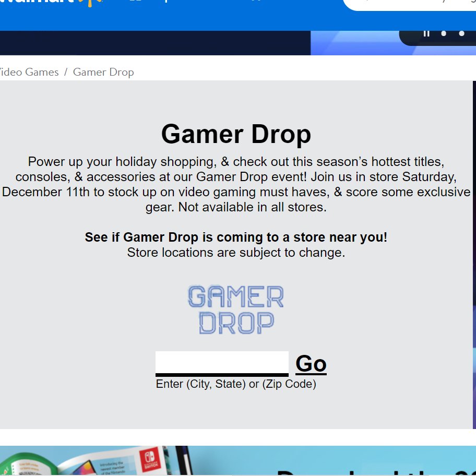Select the first carousel dot after pause
This screenshot has height=476, width=476.
click(x=444, y=33)
